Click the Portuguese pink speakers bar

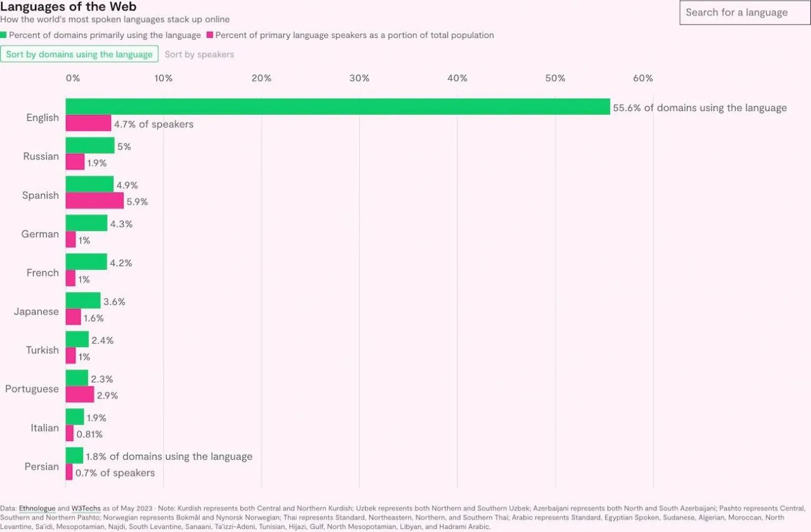[x=80, y=395]
